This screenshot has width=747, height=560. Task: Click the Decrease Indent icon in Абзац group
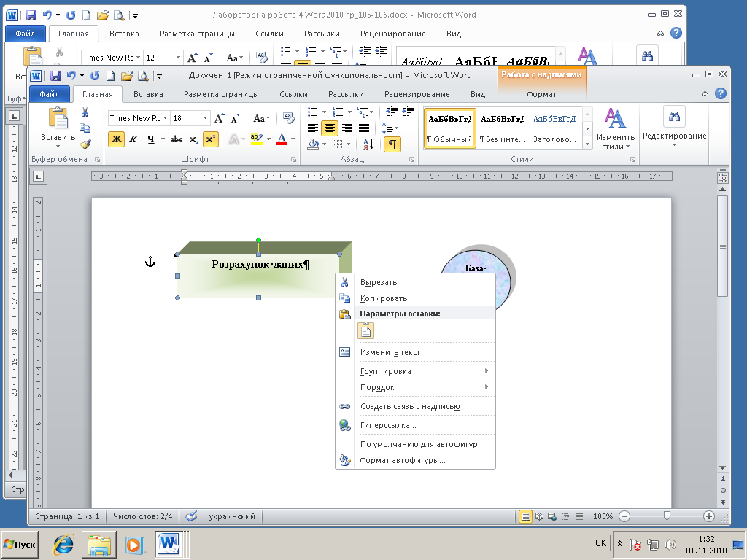tap(392, 112)
